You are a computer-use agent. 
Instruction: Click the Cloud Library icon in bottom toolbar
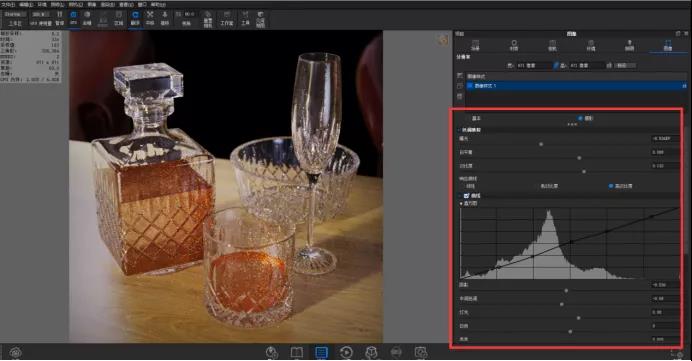tap(271, 352)
